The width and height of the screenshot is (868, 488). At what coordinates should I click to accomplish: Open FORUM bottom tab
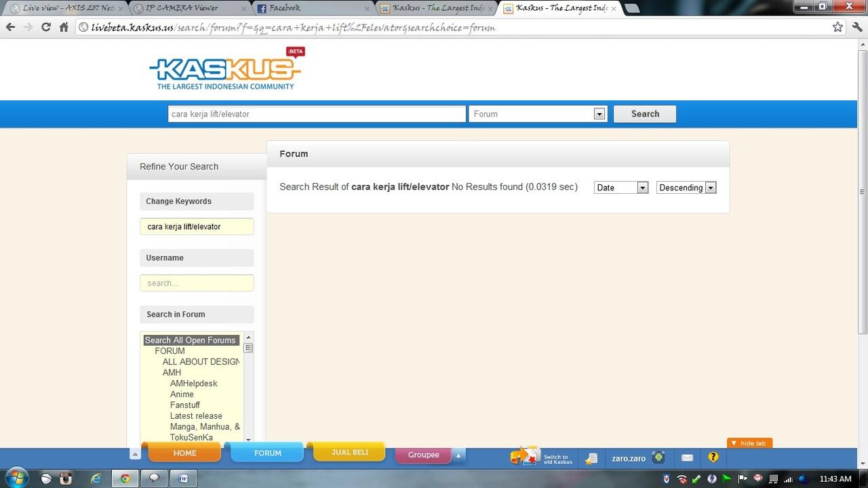coord(267,453)
